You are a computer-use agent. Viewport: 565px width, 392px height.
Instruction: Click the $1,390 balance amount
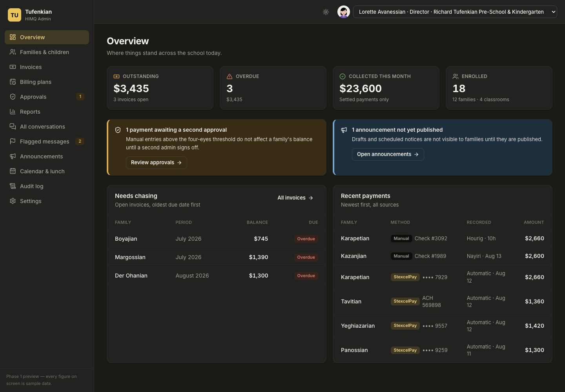259,257
